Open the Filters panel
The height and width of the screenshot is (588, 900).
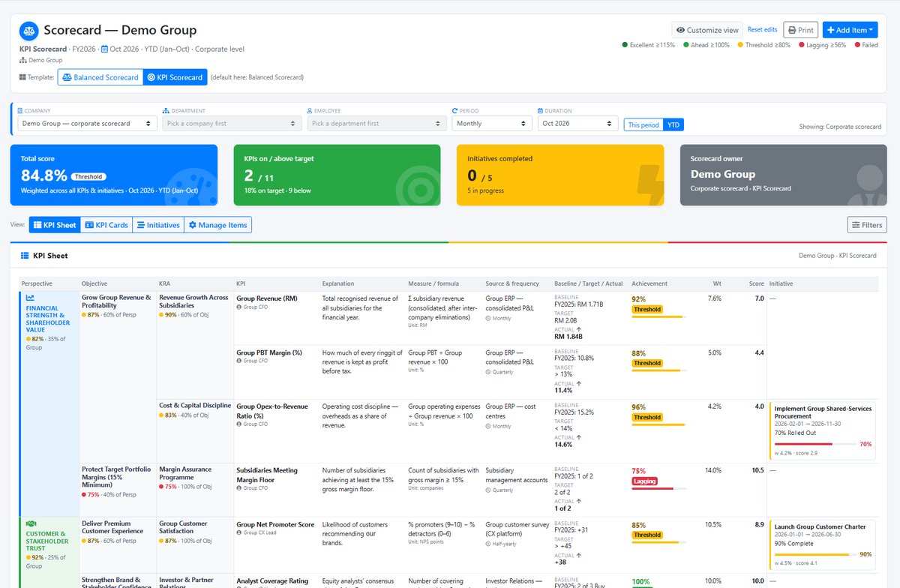[867, 225]
